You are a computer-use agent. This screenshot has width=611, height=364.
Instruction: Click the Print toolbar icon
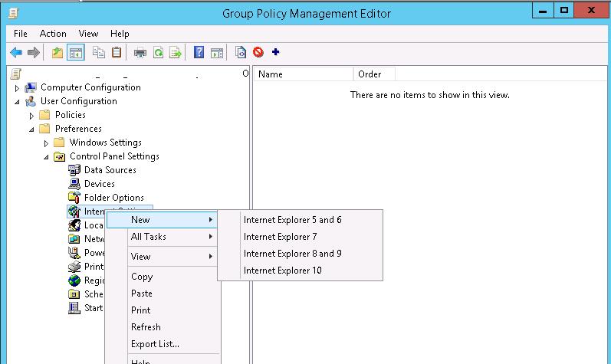(x=140, y=52)
